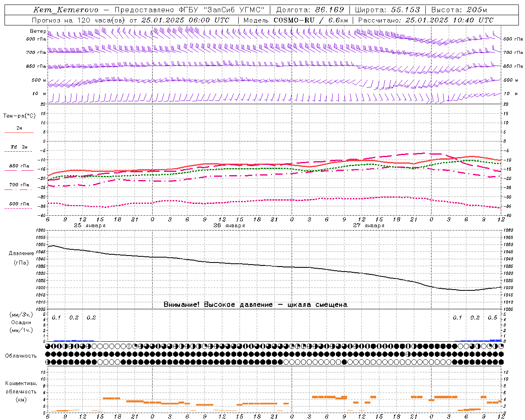Click the '(мм/1ч.)' precipitation unit label

tap(21, 330)
